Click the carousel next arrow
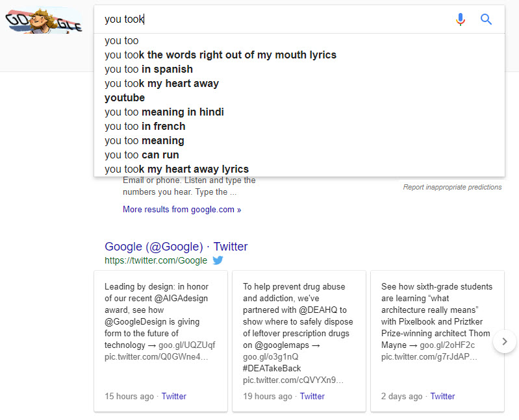Viewport: 519px width, 420px height. tap(504, 341)
